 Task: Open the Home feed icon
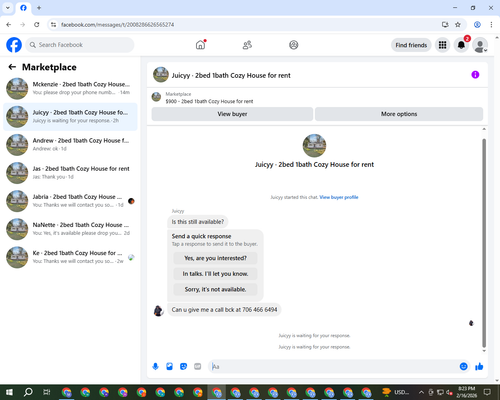pos(200,45)
